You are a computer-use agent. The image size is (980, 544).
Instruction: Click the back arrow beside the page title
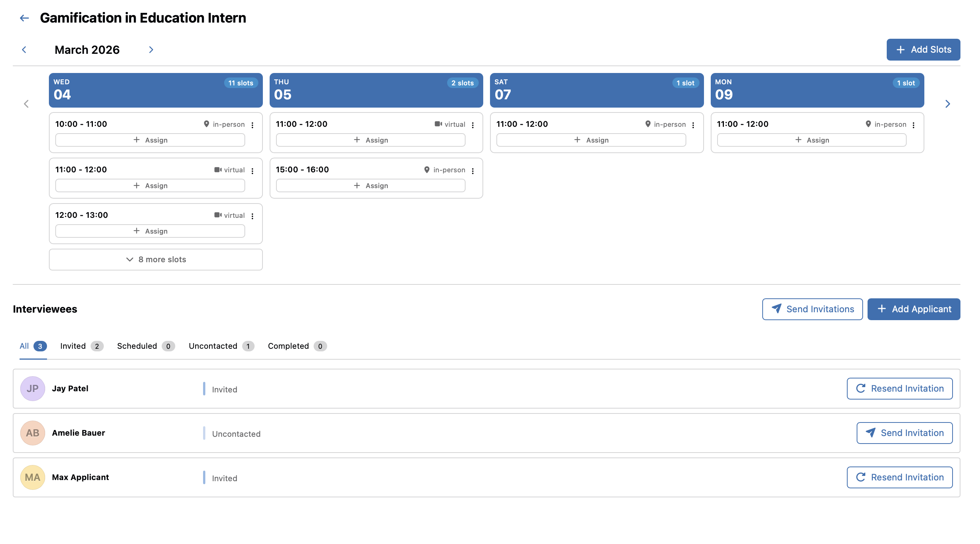tap(24, 18)
